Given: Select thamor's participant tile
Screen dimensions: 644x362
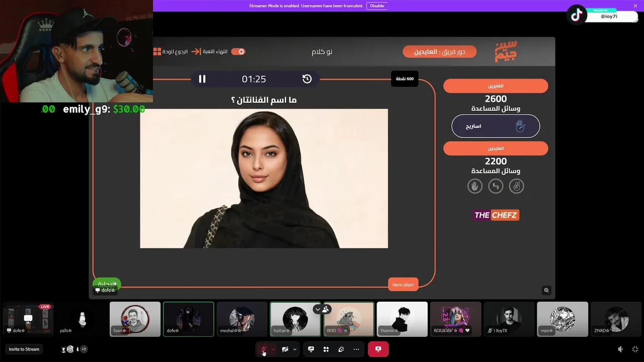Looking at the screenshot, I should tap(402, 319).
